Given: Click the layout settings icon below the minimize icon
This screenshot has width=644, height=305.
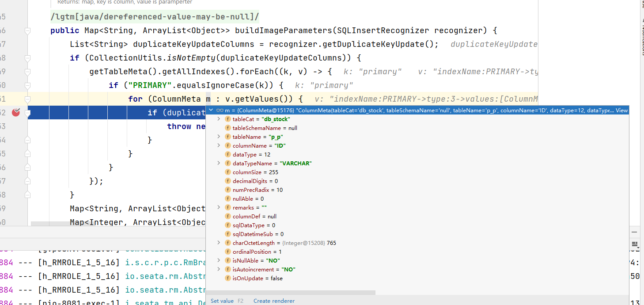Looking at the screenshot, I should pyautogui.click(x=634, y=244).
